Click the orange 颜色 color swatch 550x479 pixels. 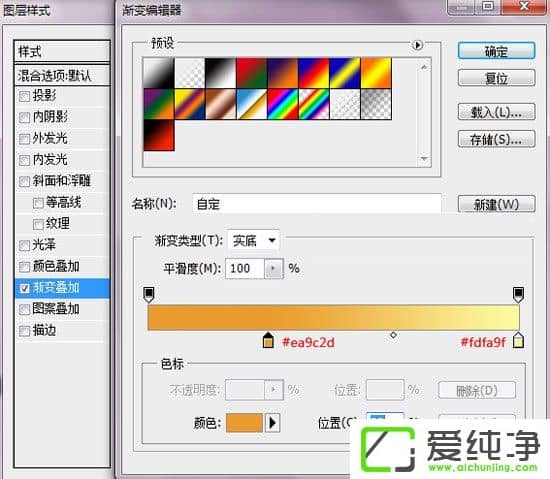[244, 423]
